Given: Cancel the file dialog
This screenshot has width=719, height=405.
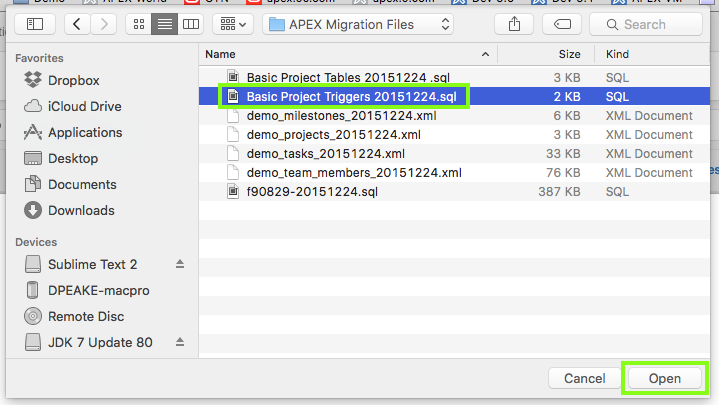Looking at the screenshot, I should coord(585,378).
